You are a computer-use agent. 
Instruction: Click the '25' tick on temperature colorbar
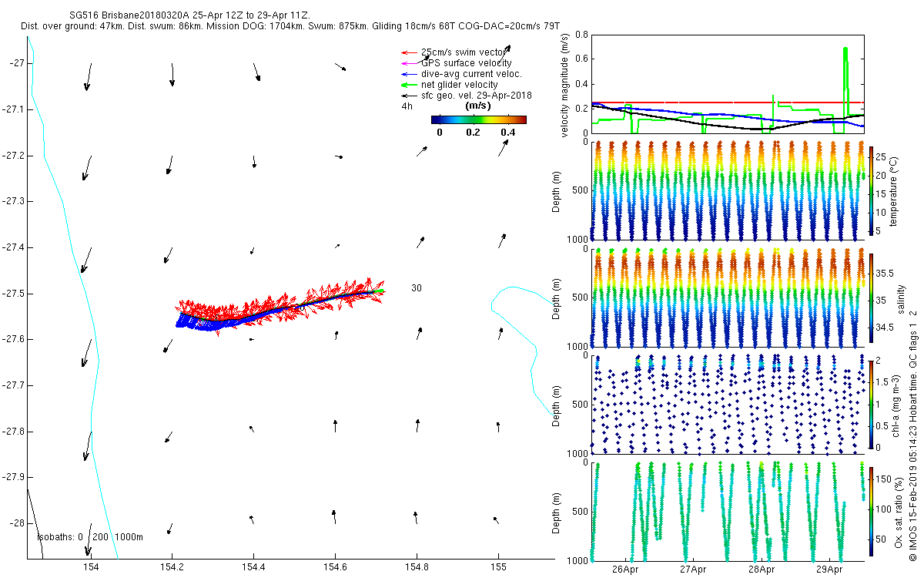pos(882,156)
